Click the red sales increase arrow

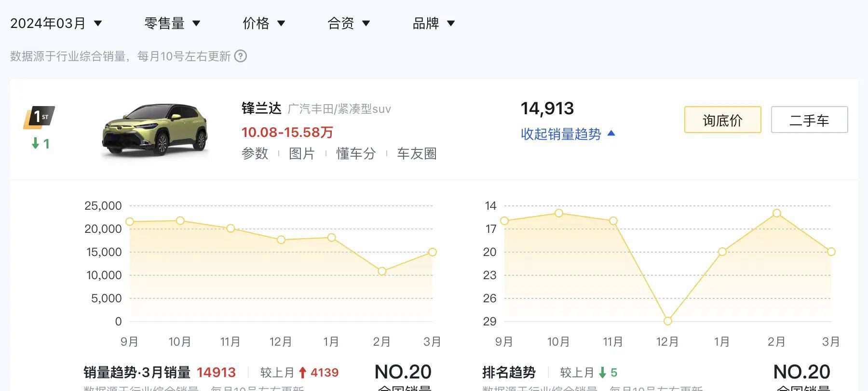pos(302,372)
